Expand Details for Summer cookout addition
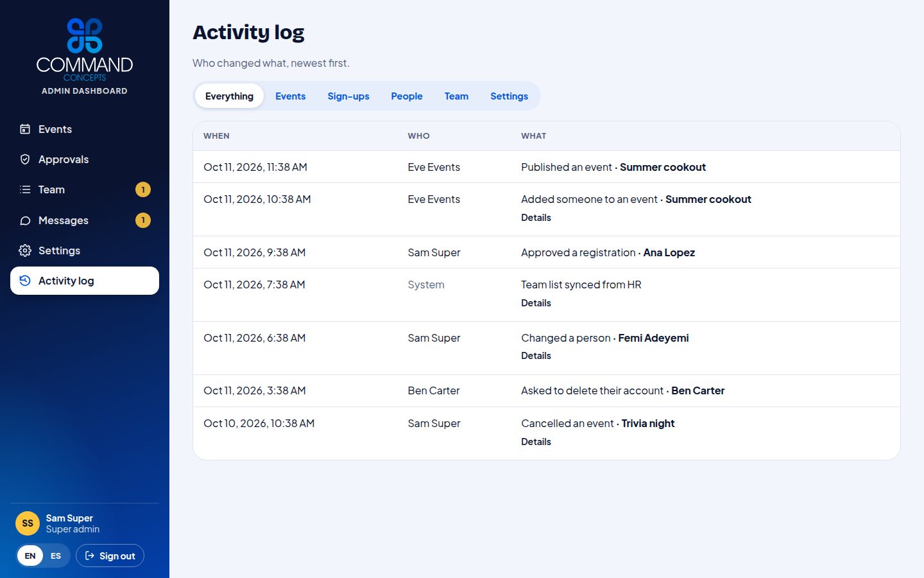This screenshot has width=924, height=578. tap(536, 218)
